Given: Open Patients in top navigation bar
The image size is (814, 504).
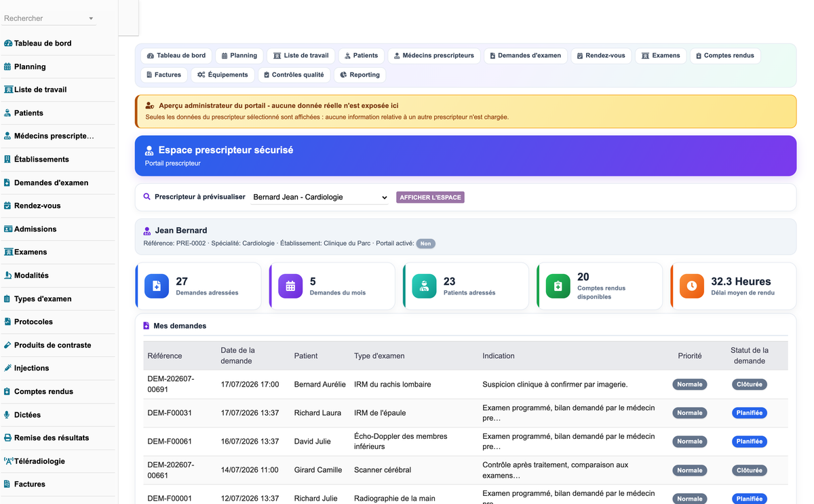Looking at the screenshot, I should [x=361, y=56].
